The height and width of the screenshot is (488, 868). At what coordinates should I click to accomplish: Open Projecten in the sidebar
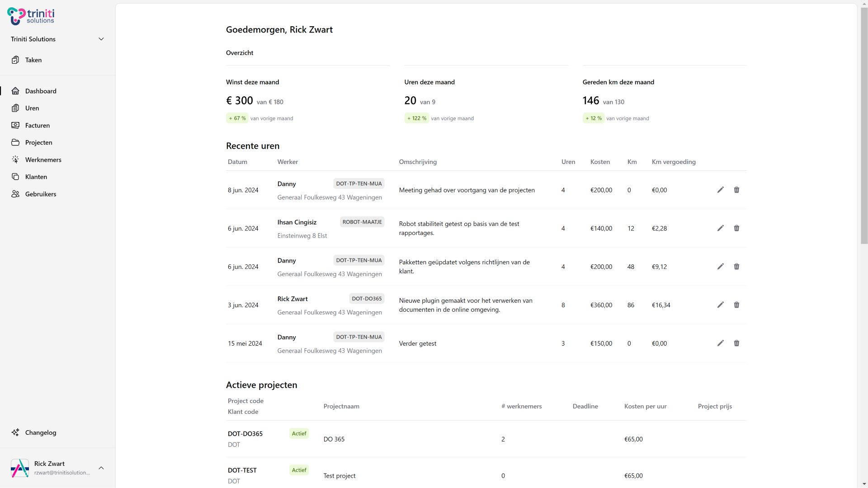coord(39,142)
